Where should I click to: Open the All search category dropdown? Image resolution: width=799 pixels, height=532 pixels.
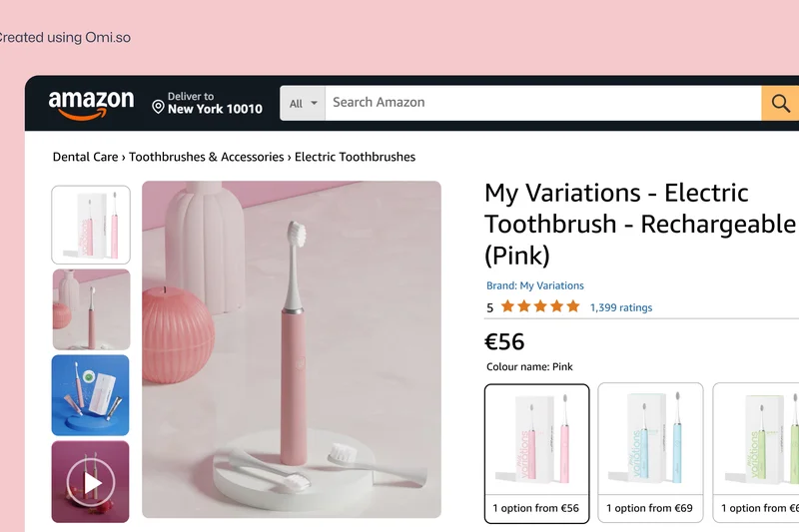point(303,103)
